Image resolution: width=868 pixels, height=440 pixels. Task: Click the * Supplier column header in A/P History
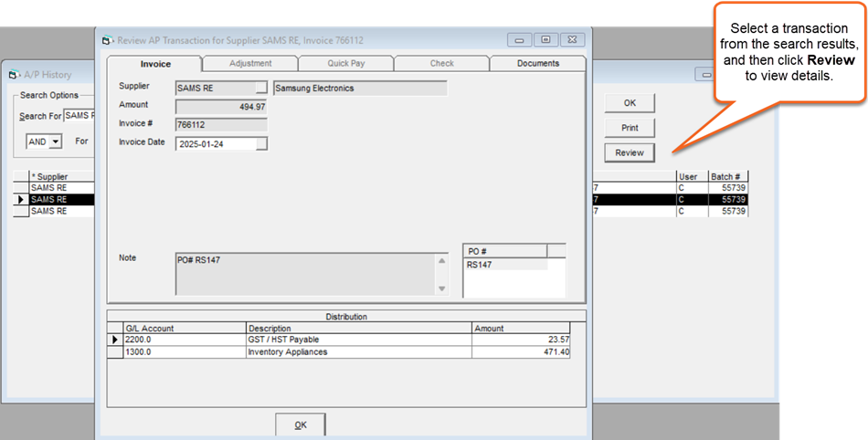[x=61, y=176]
